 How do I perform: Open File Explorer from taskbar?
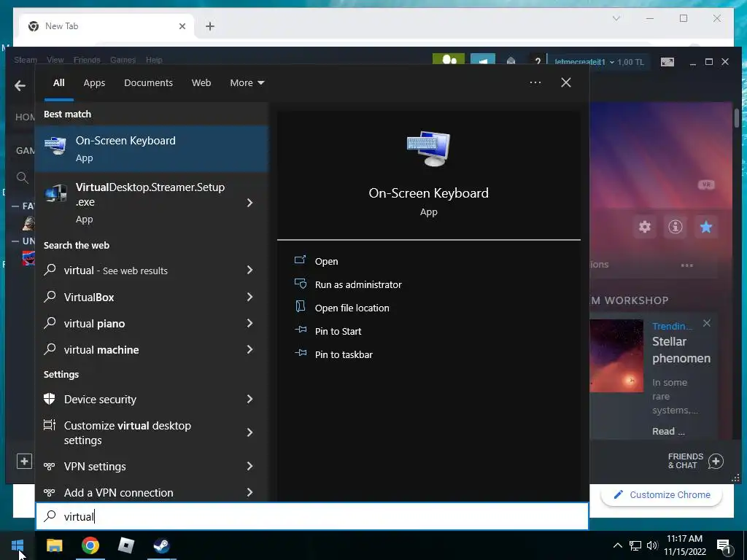tap(54, 545)
